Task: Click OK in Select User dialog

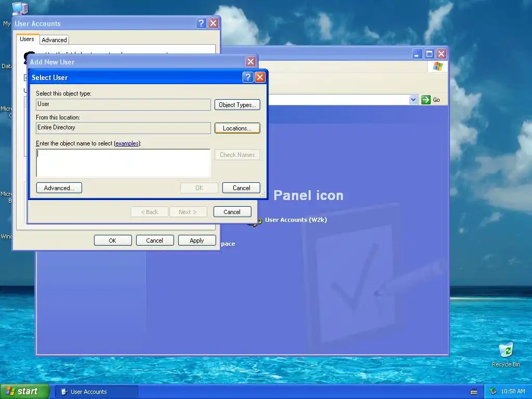Action: click(x=199, y=188)
